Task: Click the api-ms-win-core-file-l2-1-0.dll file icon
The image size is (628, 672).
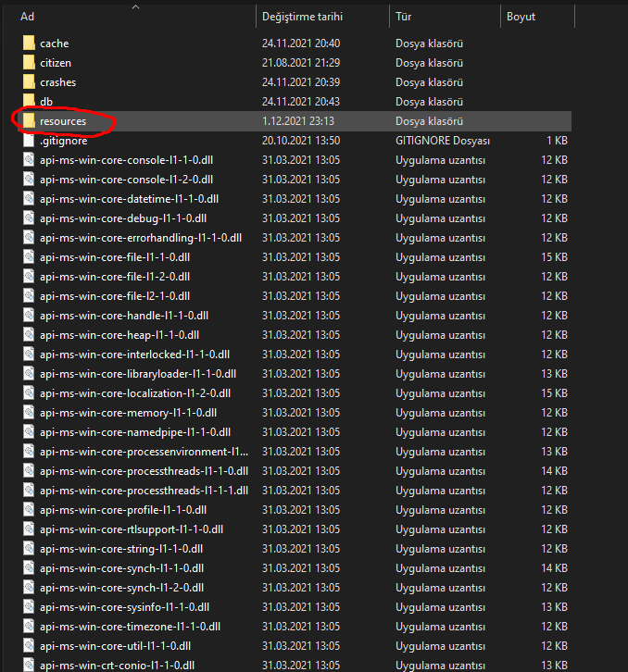Action: click(29, 295)
